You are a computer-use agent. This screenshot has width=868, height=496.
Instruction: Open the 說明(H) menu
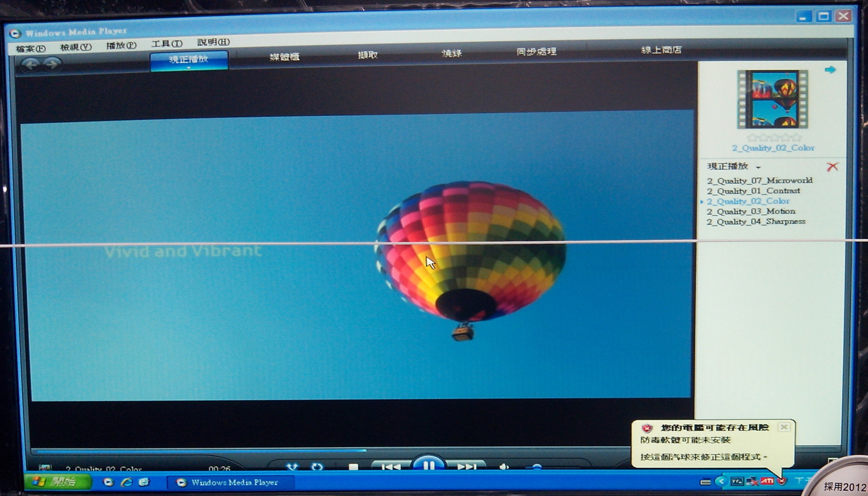[213, 42]
